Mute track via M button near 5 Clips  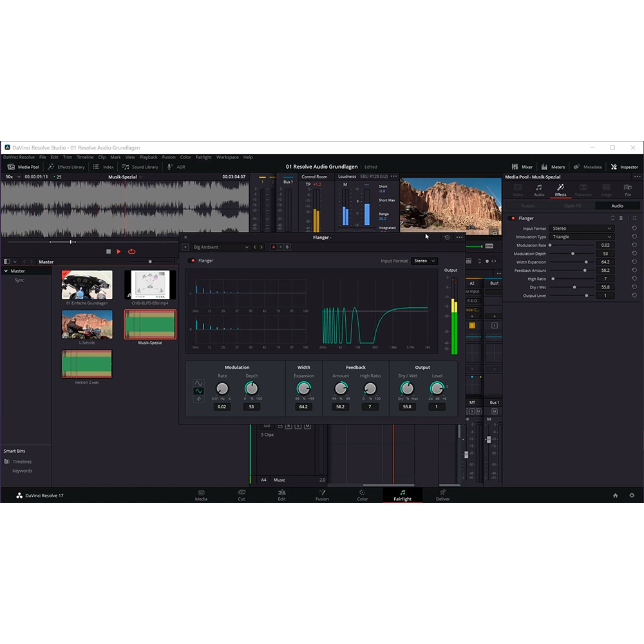coord(307,426)
